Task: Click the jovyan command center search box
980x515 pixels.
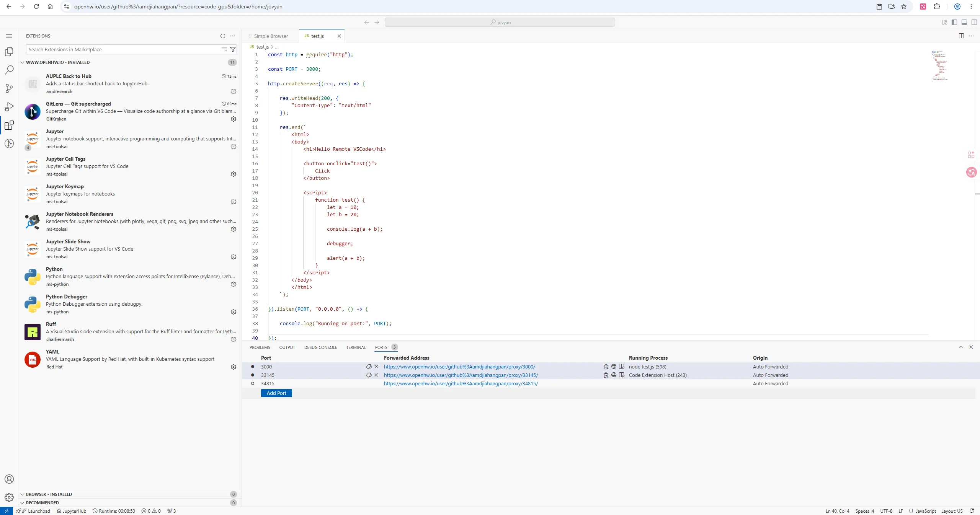Action: coord(500,22)
